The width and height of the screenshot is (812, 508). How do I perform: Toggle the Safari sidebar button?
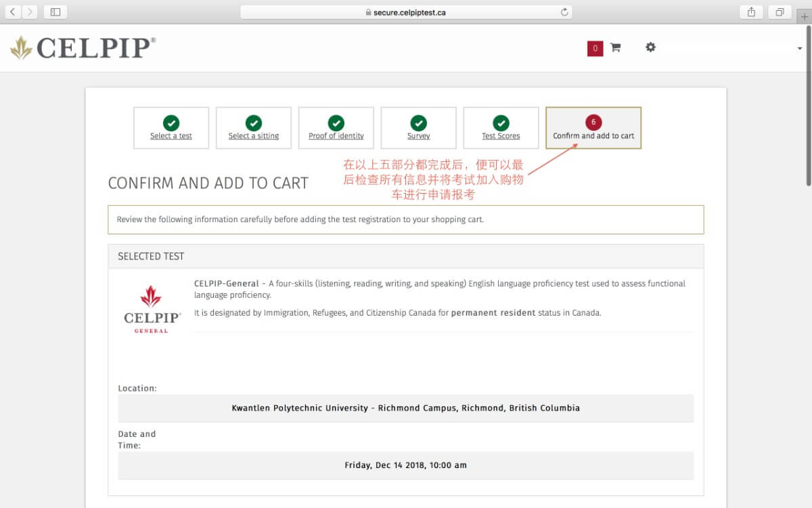[x=55, y=12]
